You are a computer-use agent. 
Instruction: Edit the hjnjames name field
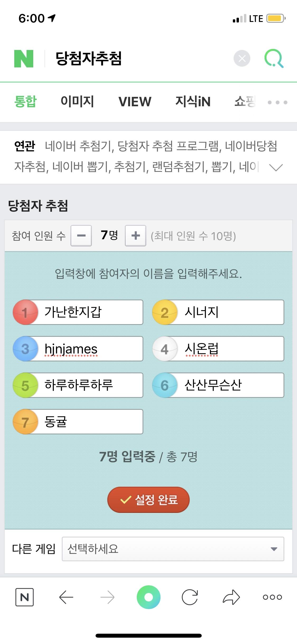click(x=90, y=349)
